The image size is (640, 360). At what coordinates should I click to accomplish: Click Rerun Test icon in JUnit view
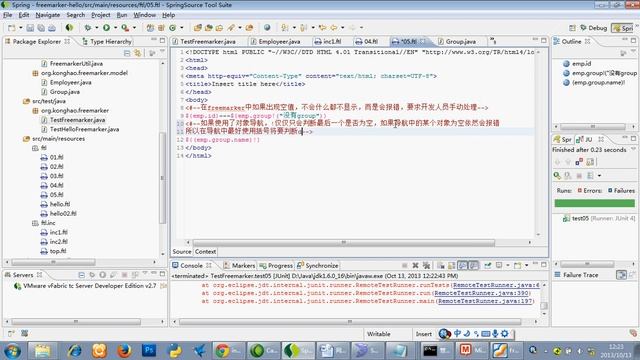click(557, 176)
